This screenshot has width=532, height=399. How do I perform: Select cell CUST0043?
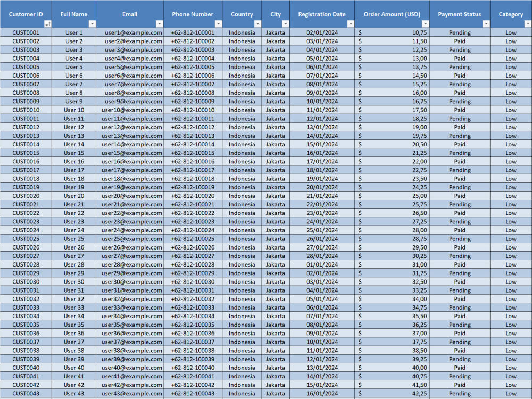tap(26, 394)
